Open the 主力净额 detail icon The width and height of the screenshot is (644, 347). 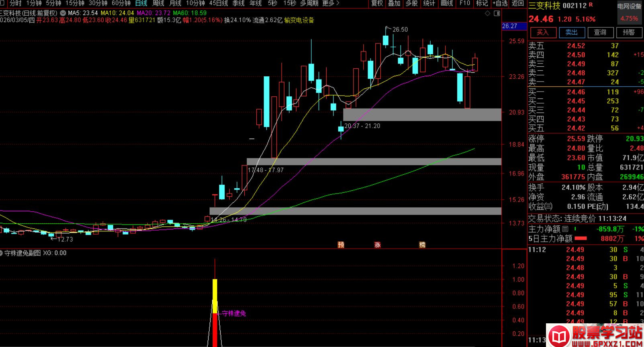point(565,229)
